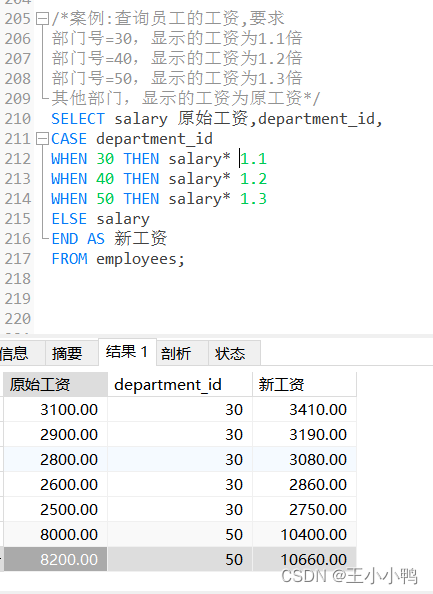Select department_id cell in the 3100.00 row
433x594 pixels.
[180, 410]
